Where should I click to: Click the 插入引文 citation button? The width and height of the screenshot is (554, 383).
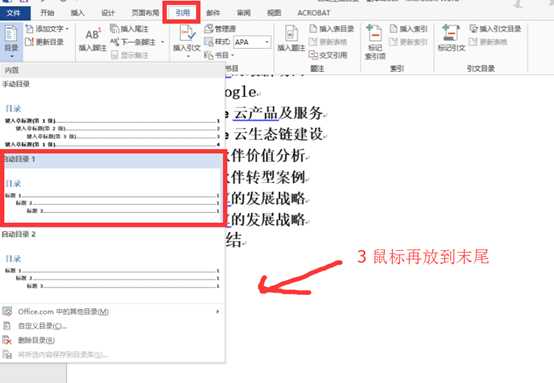(x=187, y=42)
